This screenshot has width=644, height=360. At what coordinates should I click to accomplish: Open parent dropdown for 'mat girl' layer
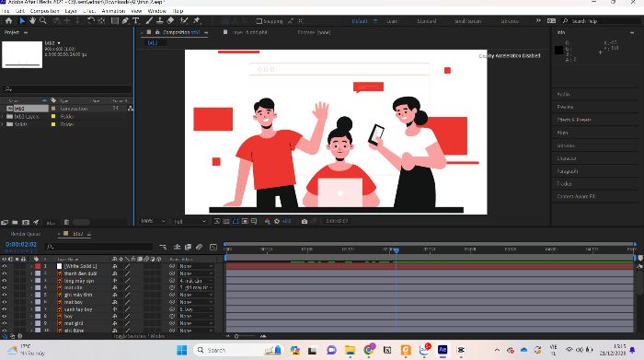click(196, 323)
